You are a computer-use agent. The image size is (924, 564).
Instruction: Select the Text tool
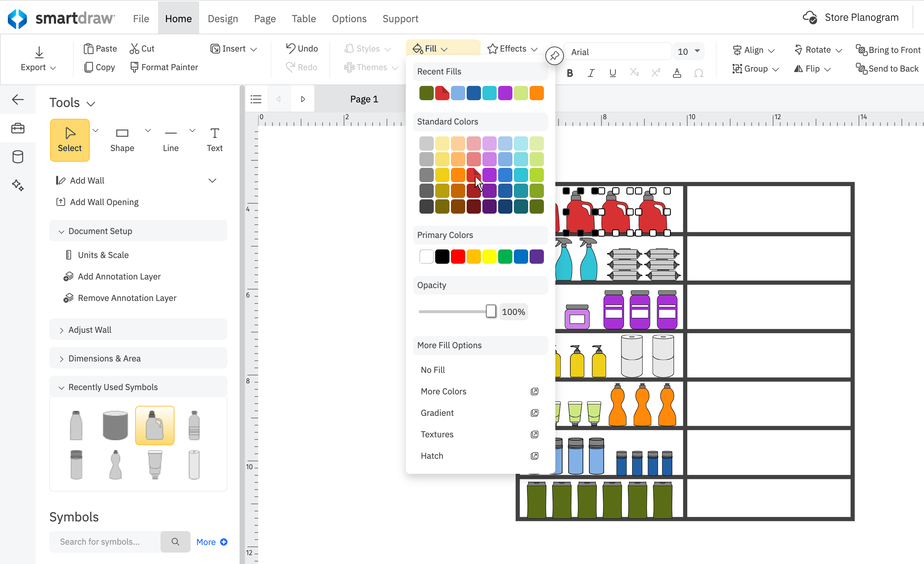215,139
